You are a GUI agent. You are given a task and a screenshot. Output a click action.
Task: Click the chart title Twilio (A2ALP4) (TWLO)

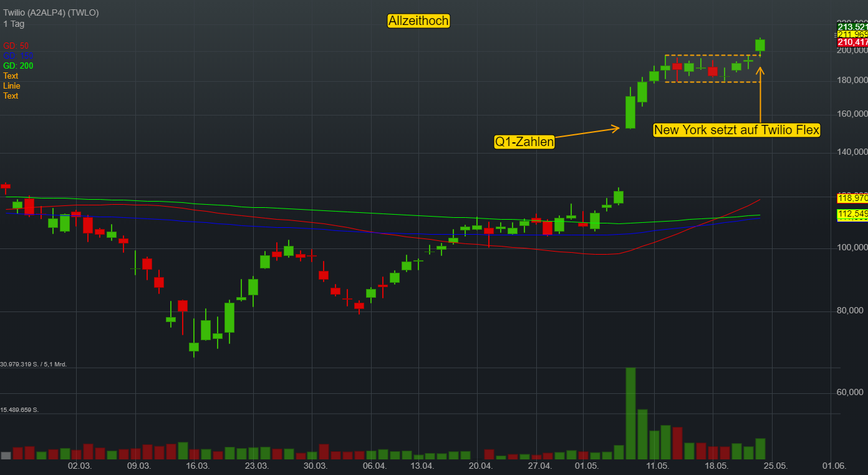click(x=51, y=12)
